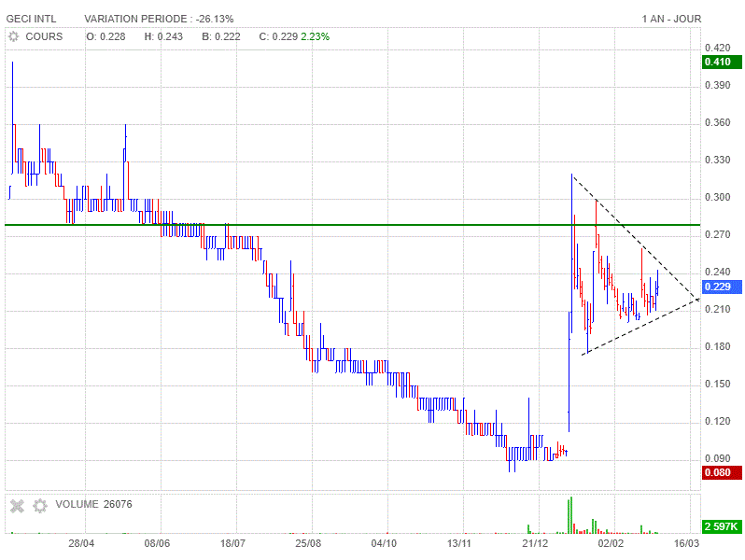Click the red 0.080 low price tag
Image resolution: width=745 pixels, height=560 pixels.
tap(722, 472)
